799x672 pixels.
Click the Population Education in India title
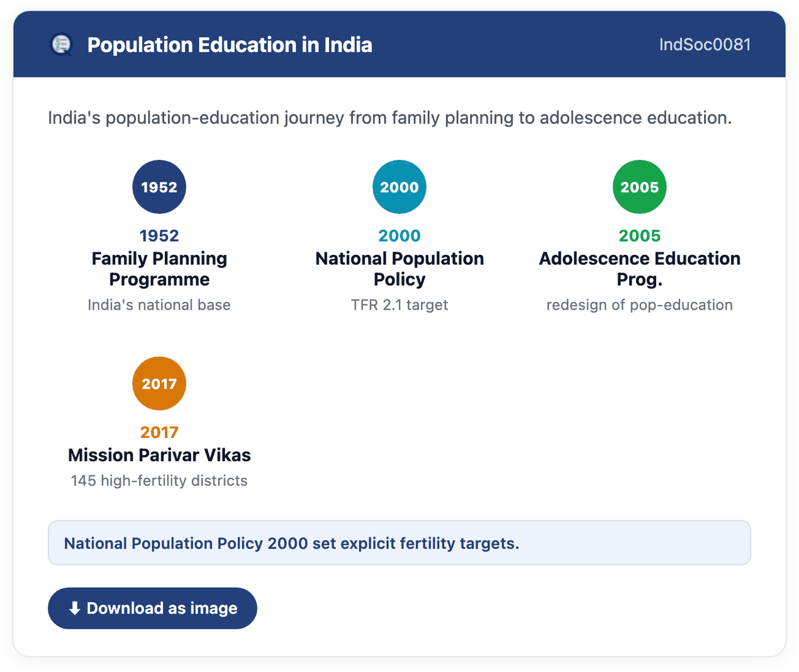pyautogui.click(x=230, y=45)
